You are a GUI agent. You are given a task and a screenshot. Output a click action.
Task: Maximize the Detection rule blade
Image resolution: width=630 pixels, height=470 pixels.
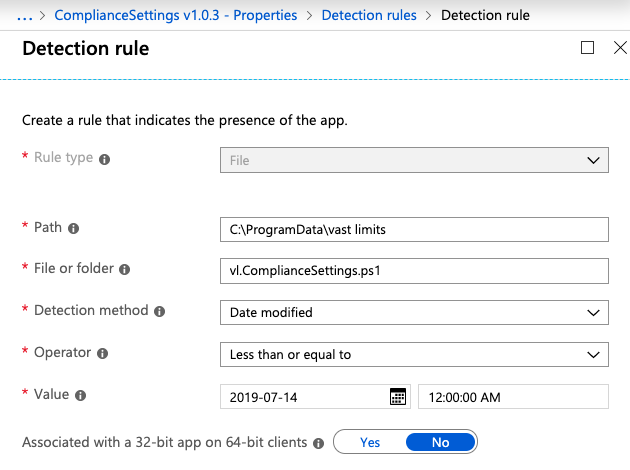click(x=587, y=47)
